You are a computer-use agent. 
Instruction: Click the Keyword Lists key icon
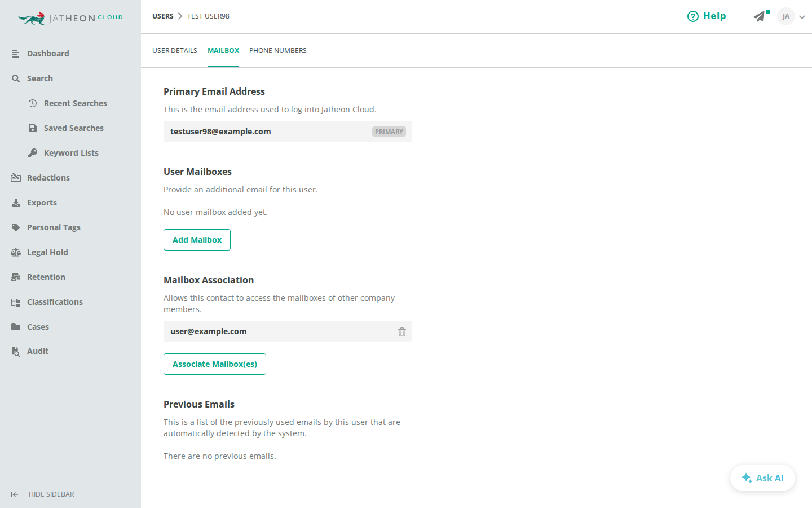[x=33, y=153]
